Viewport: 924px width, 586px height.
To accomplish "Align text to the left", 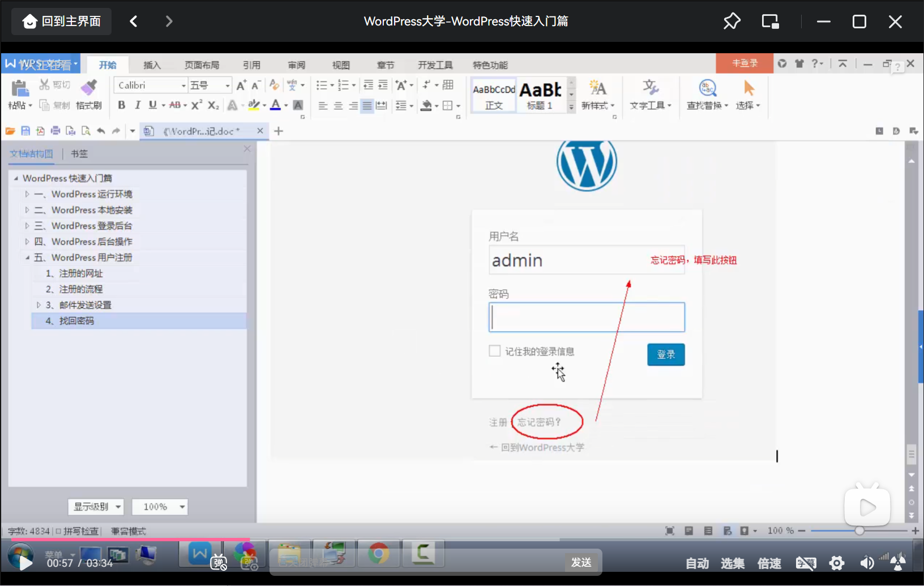I will click(323, 106).
